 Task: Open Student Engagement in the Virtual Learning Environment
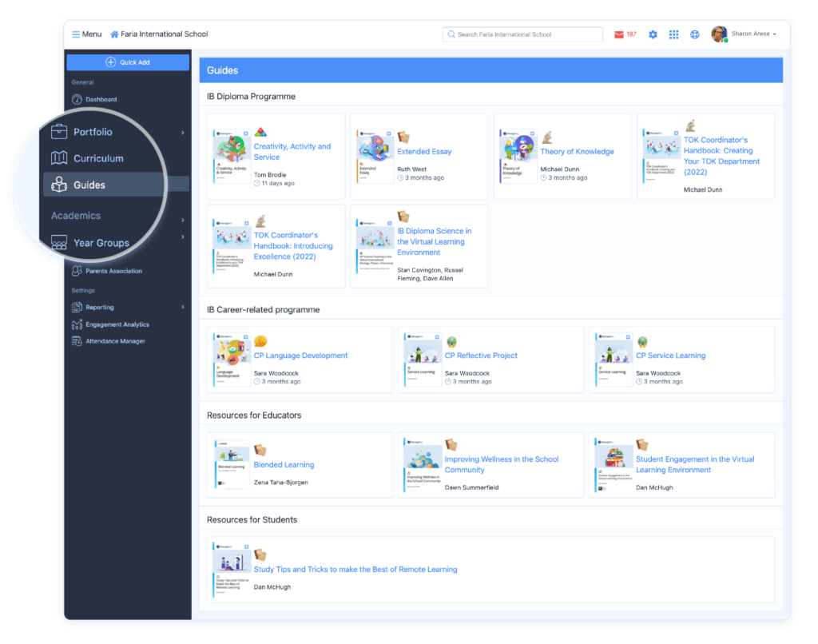(695, 464)
